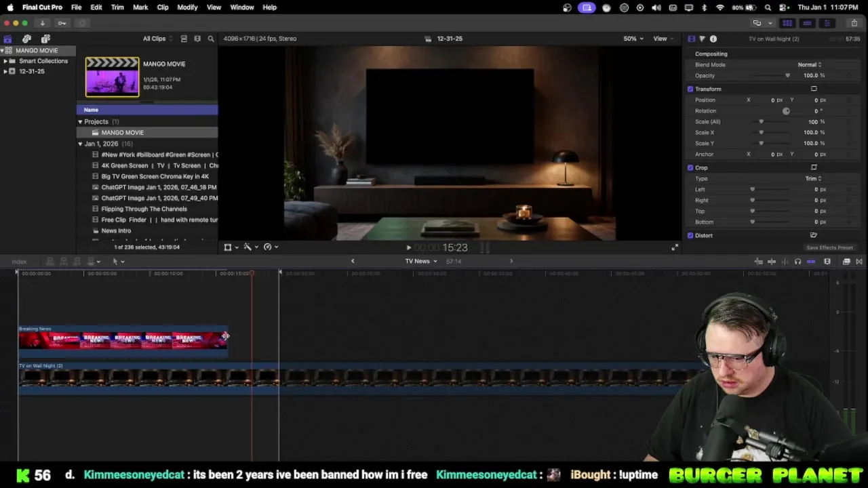
Task: Open the Crop Type Trim dropdown
Action: (813, 178)
